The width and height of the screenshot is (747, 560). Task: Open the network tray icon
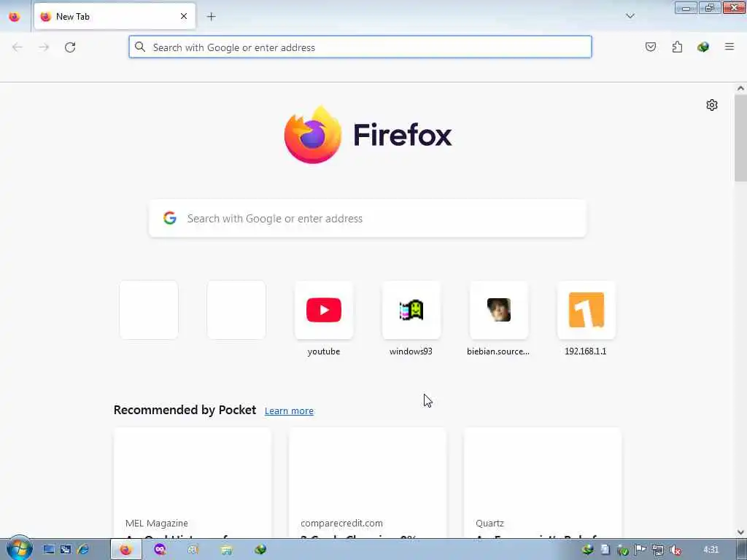coord(658,551)
